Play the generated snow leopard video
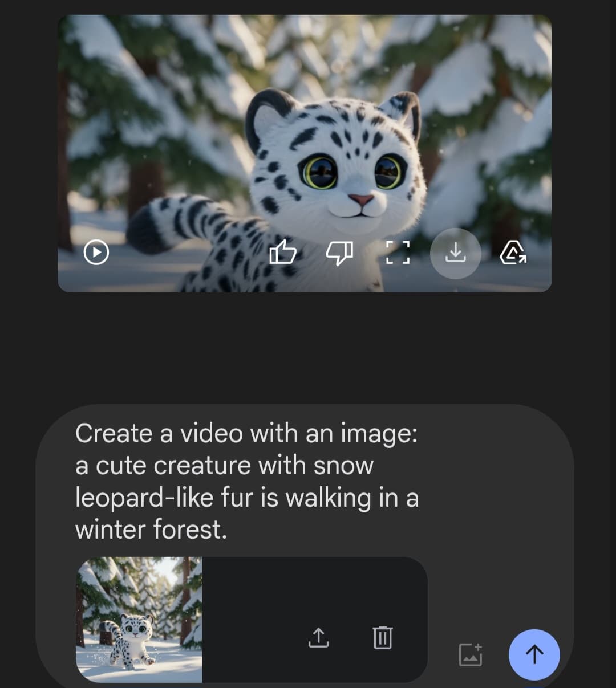616x688 pixels. 96,252
